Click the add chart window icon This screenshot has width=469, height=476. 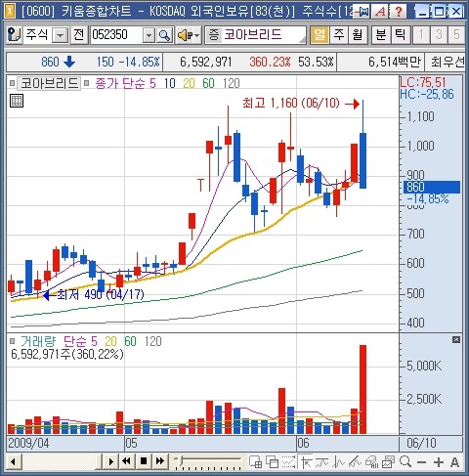tap(256, 461)
